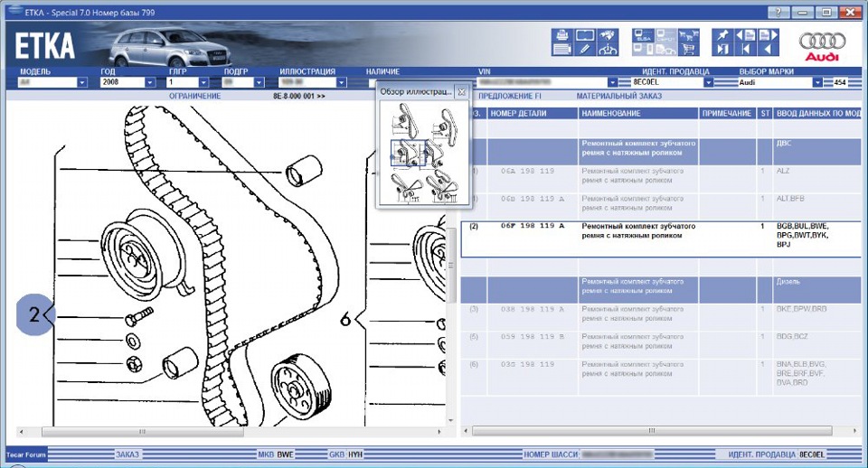Click the Наличие availability field

[x=372, y=82]
